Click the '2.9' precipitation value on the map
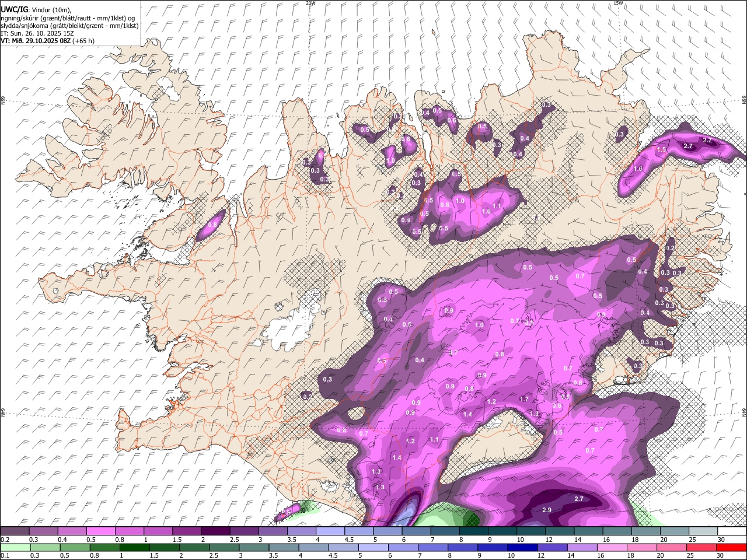 (x=547, y=510)
